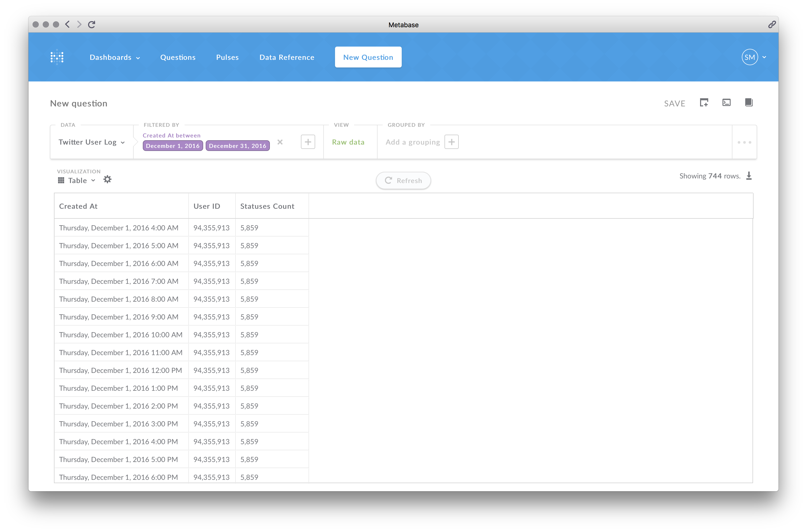Go to Pulses section

pyautogui.click(x=227, y=57)
